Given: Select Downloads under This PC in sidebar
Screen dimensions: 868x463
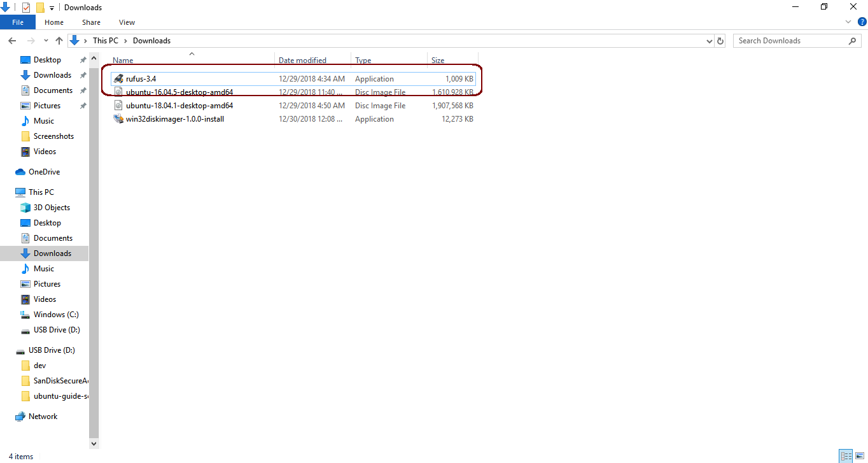Looking at the screenshot, I should [x=52, y=253].
